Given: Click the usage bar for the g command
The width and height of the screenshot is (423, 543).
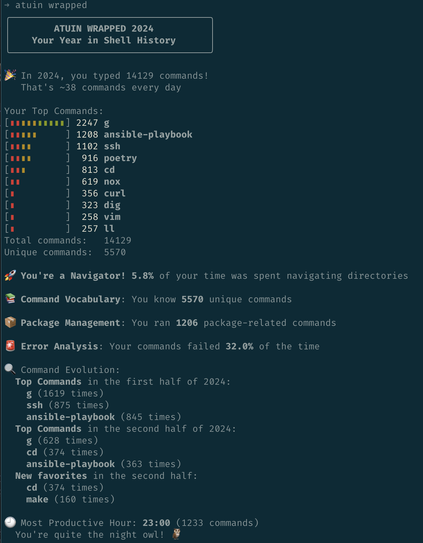Looking at the screenshot, I should click(37, 123).
